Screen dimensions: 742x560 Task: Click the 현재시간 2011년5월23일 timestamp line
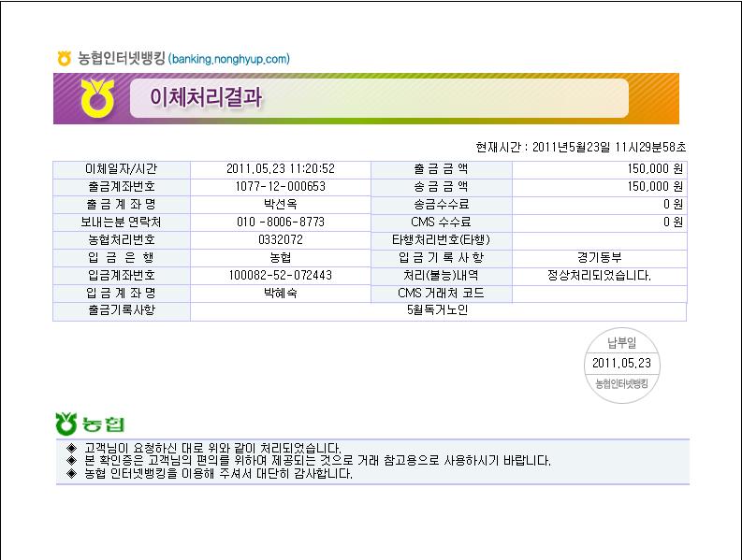581,147
